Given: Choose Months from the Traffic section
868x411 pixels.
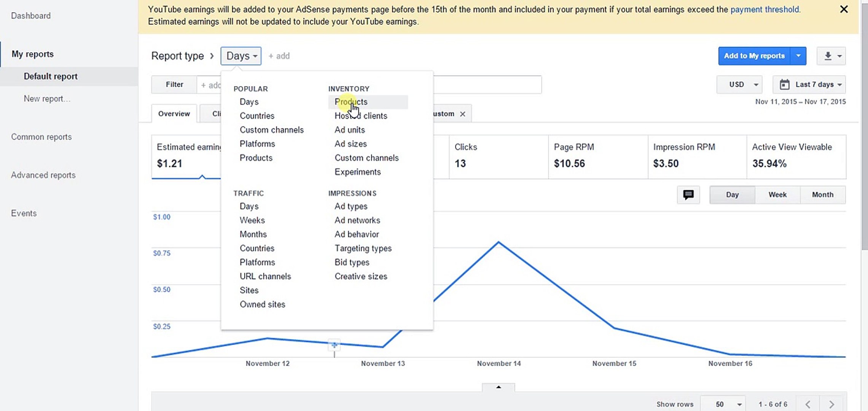Looking at the screenshot, I should [253, 234].
